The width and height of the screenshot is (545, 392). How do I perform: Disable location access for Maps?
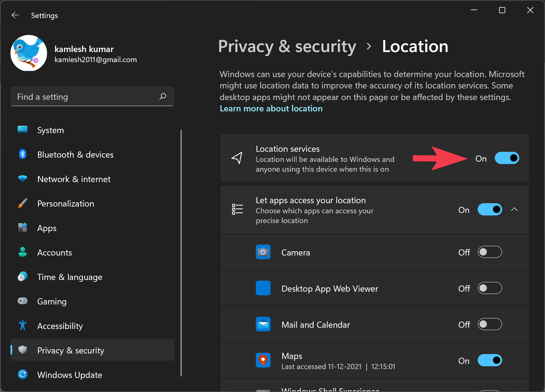490,360
